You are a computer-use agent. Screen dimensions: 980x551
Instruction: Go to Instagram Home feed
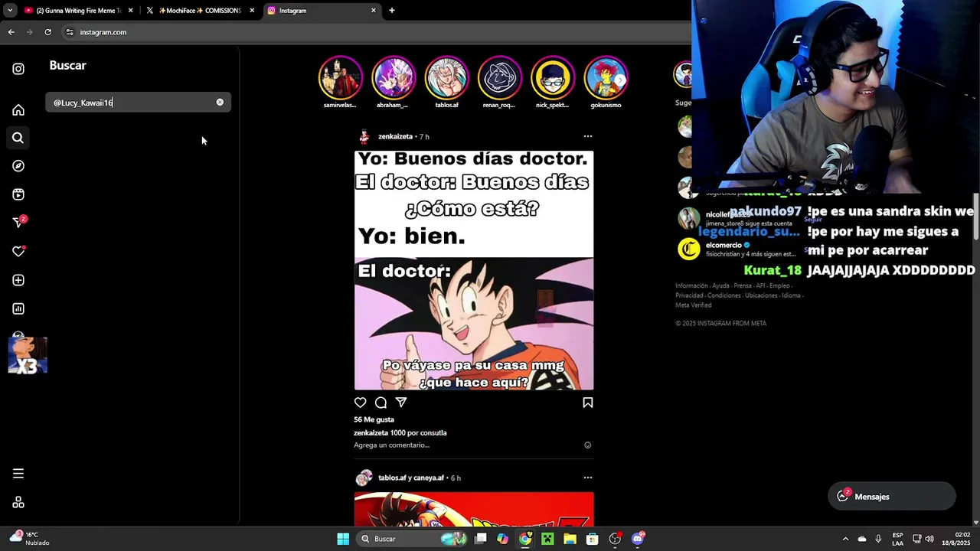[18, 109]
